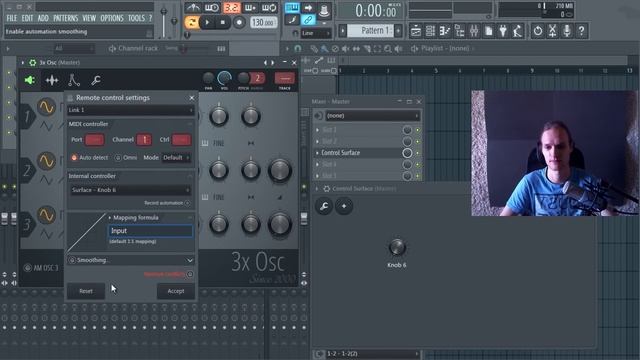640x360 pixels.
Task: Click the Reset button
Action: coord(86,291)
